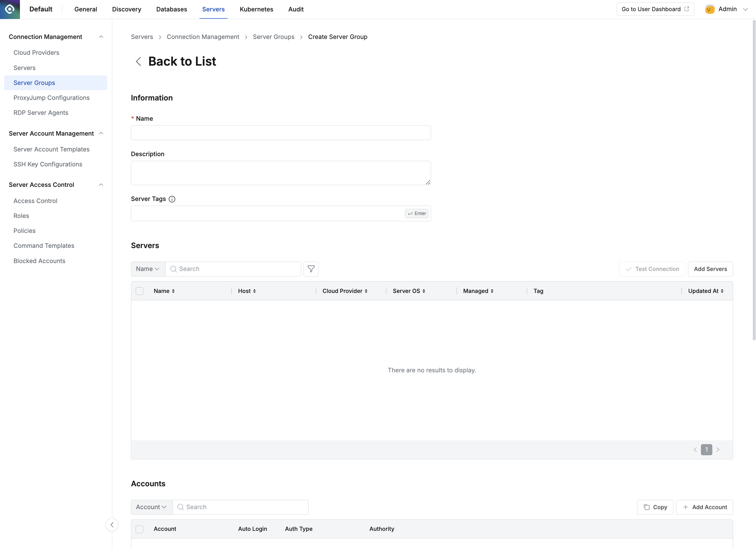The width and height of the screenshot is (756, 549).
Task: Go to next page in servers pagination
Action: point(718,450)
